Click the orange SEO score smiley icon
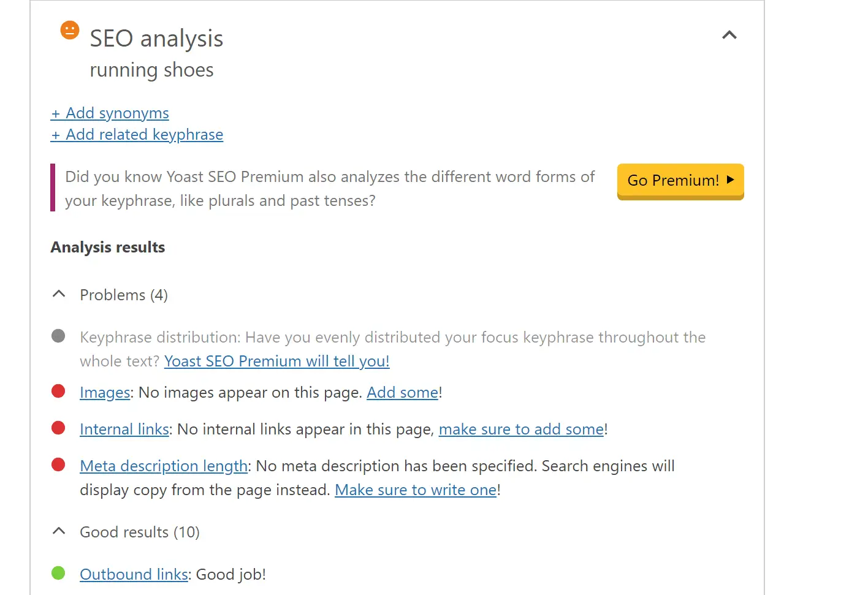Screen dimensions: 868x595 point(70,30)
